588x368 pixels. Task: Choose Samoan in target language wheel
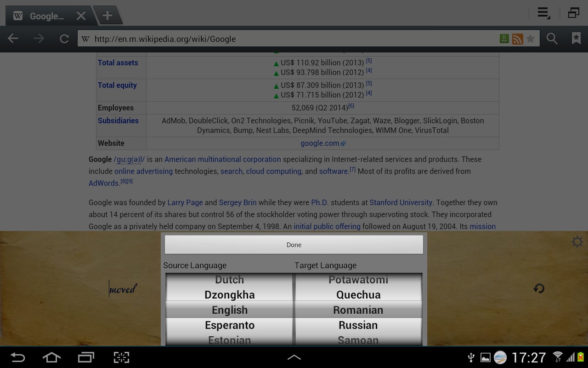pyautogui.click(x=358, y=340)
